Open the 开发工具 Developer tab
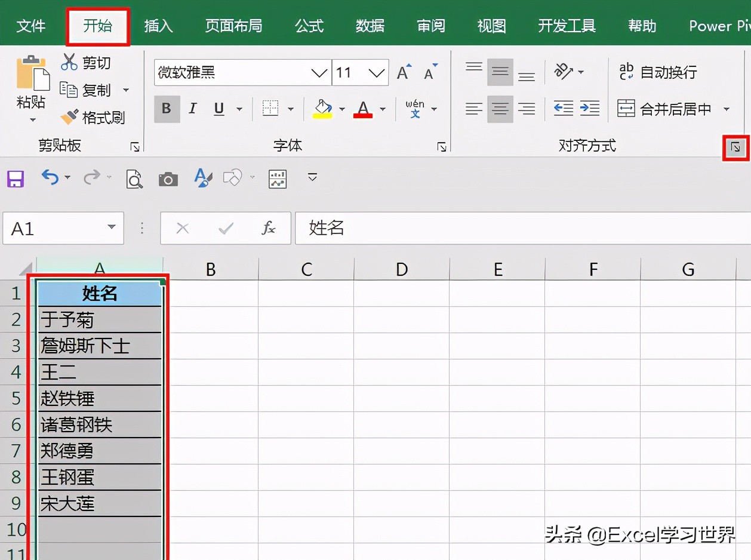The height and width of the screenshot is (560, 751). (x=567, y=26)
